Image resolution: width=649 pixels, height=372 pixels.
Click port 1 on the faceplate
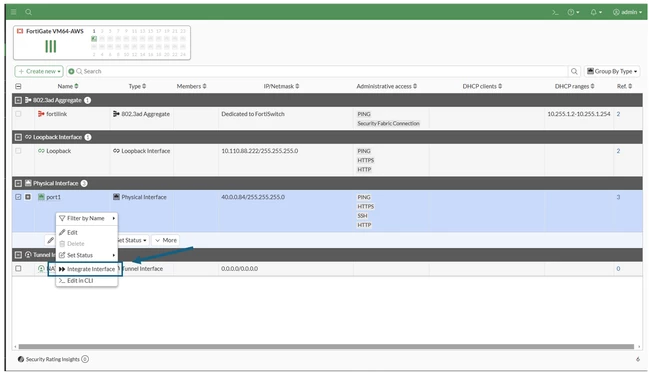pos(94,39)
